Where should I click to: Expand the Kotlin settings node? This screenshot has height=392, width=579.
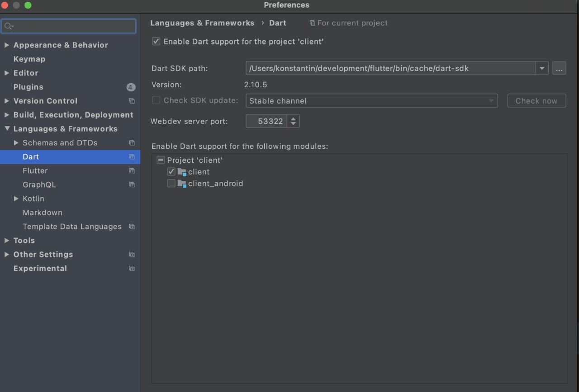16,198
